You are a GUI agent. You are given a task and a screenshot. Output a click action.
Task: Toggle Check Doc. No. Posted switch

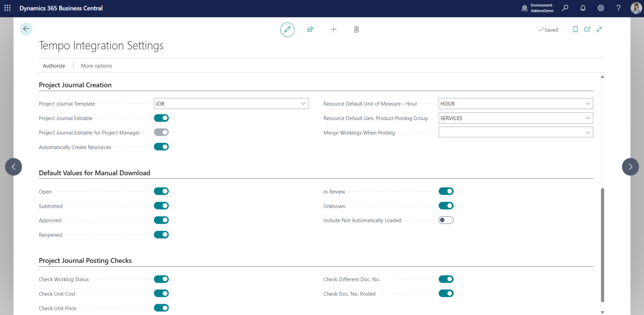(446, 293)
